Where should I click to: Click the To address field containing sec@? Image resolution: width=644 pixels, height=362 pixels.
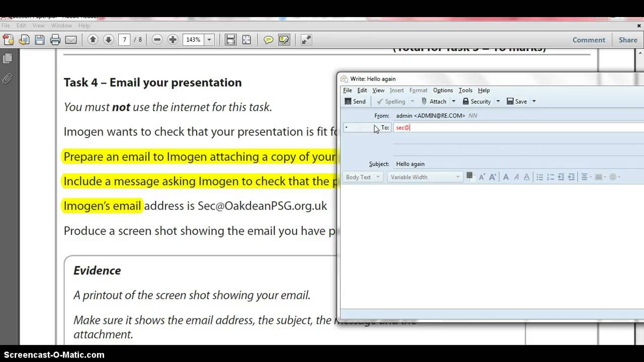coord(518,128)
